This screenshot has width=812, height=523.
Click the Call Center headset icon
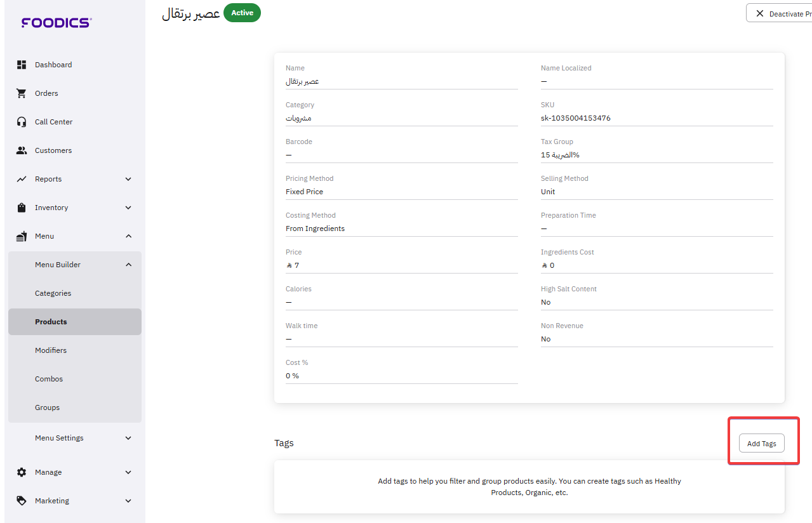[22, 122]
